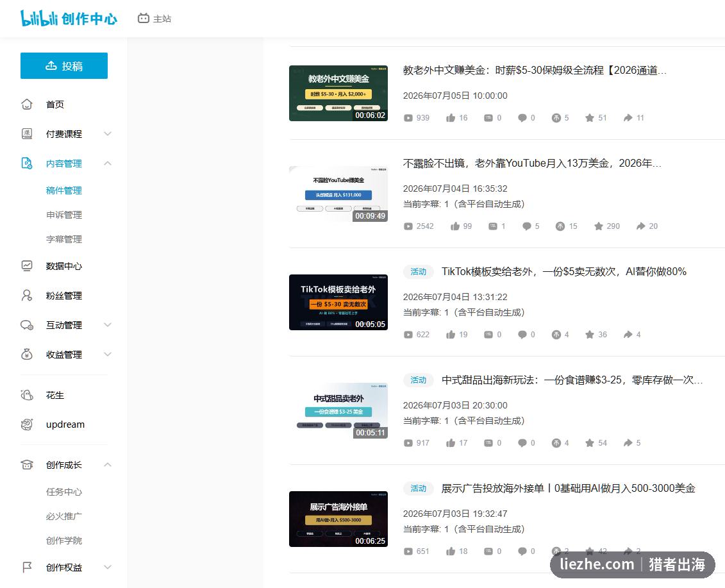The height and width of the screenshot is (588, 725).
Task: Click the 互动管理 chat bubble icon
Action: [27, 325]
